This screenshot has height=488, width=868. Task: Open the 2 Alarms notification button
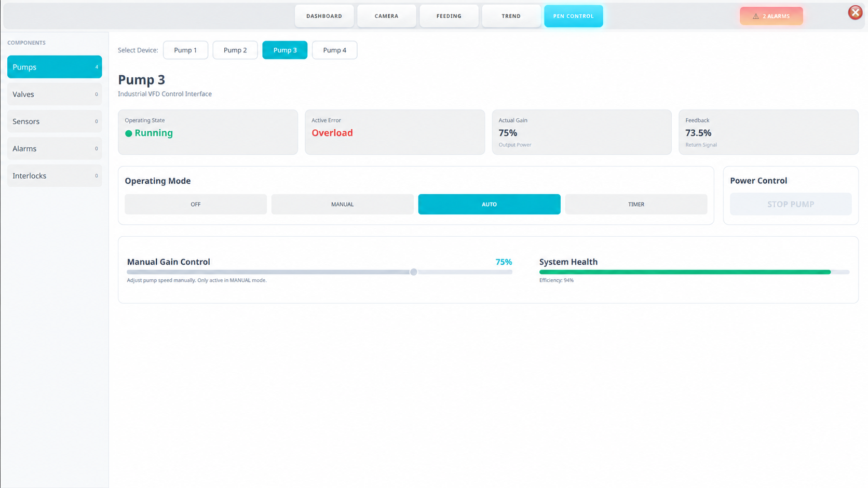point(771,16)
